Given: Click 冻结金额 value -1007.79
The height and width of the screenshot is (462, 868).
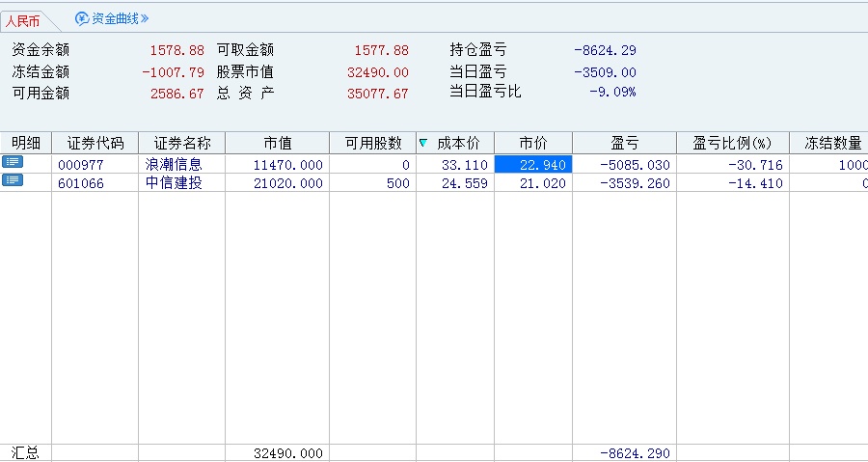Looking at the screenshot, I should (174, 72).
